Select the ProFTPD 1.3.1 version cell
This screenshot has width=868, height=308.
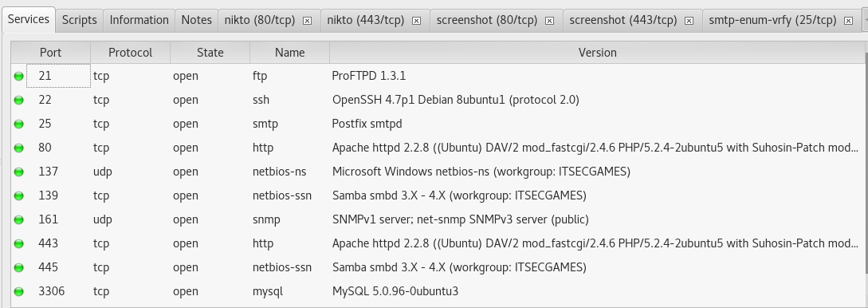pyautogui.click(x=597, y=76)
